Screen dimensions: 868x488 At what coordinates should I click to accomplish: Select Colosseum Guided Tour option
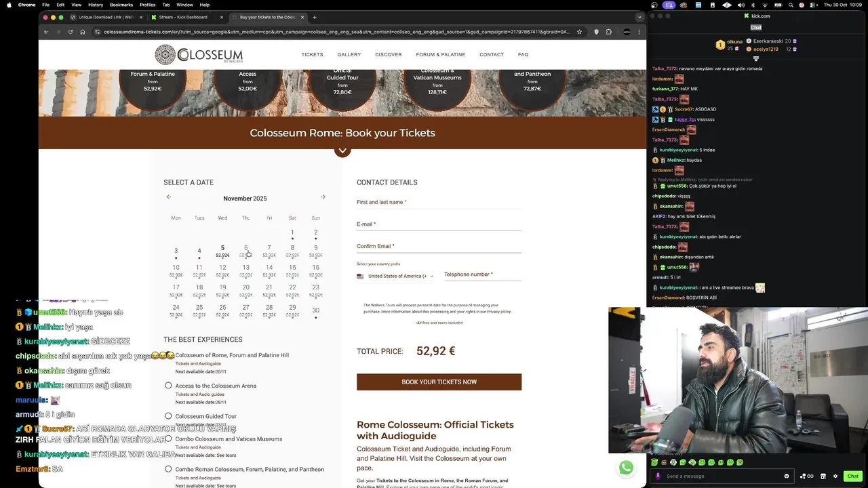coord(168,415)
